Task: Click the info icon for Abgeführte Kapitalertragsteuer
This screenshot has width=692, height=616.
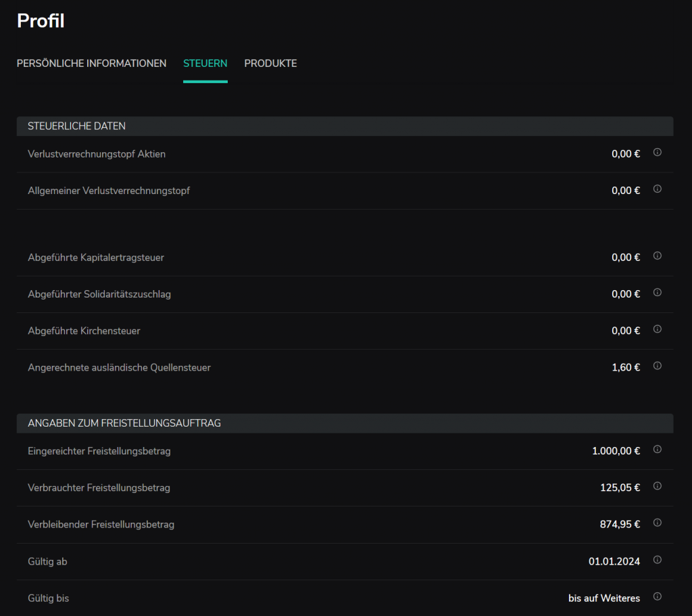Action: pyautogui.click(x=657, y=256)
